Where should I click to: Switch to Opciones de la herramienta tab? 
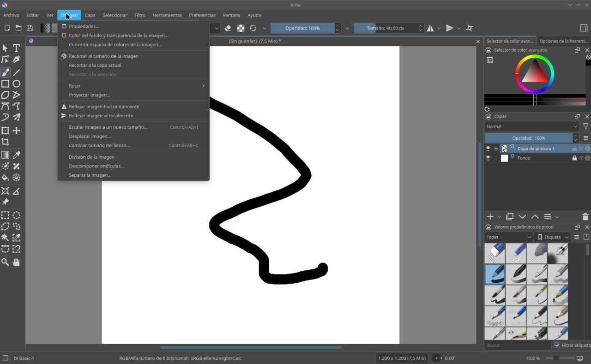[x=564, y=41]
